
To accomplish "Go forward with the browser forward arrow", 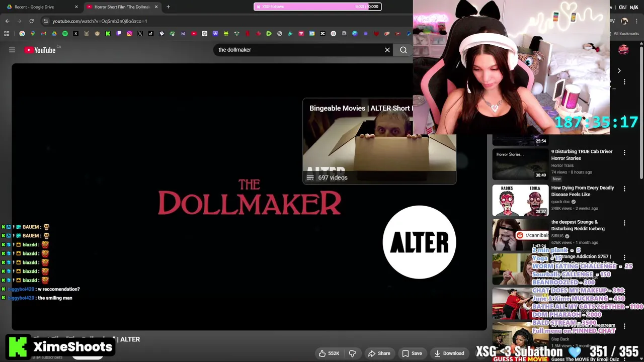I will pyautogui.click(x=19, y=21).
